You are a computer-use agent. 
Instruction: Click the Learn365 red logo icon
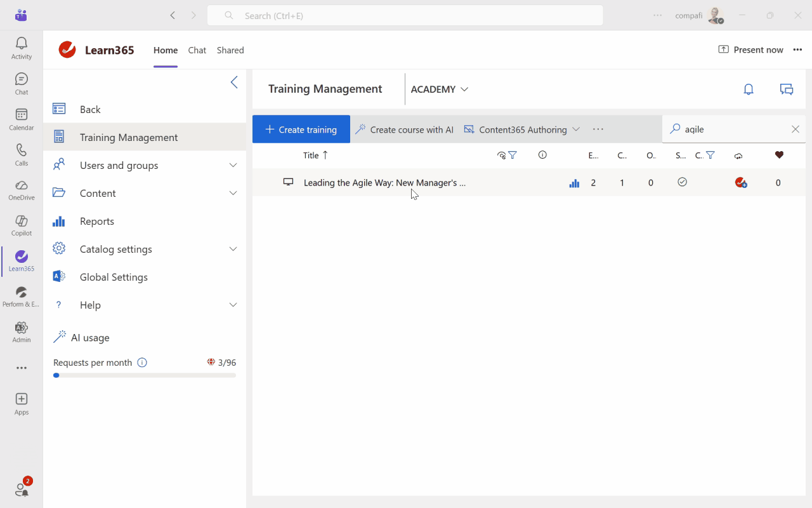pos(67,50)
